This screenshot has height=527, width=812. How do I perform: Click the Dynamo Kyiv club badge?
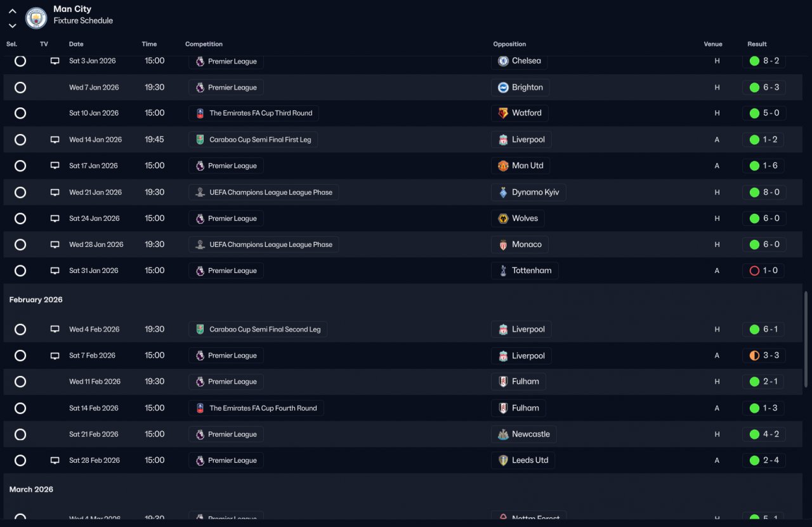(503, 192)
